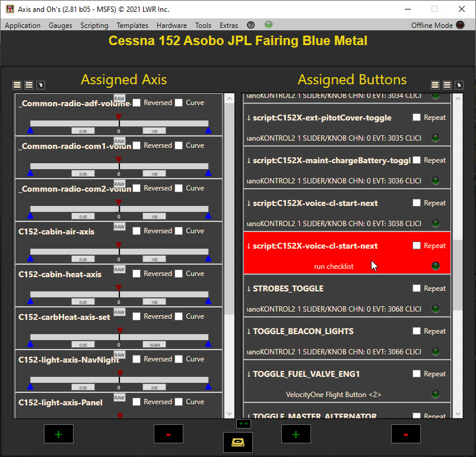Screen dimensions: 476x457
Task: Click the 'VelocityOne Flight Button <2>' text
Action: [x=334, y=395]
